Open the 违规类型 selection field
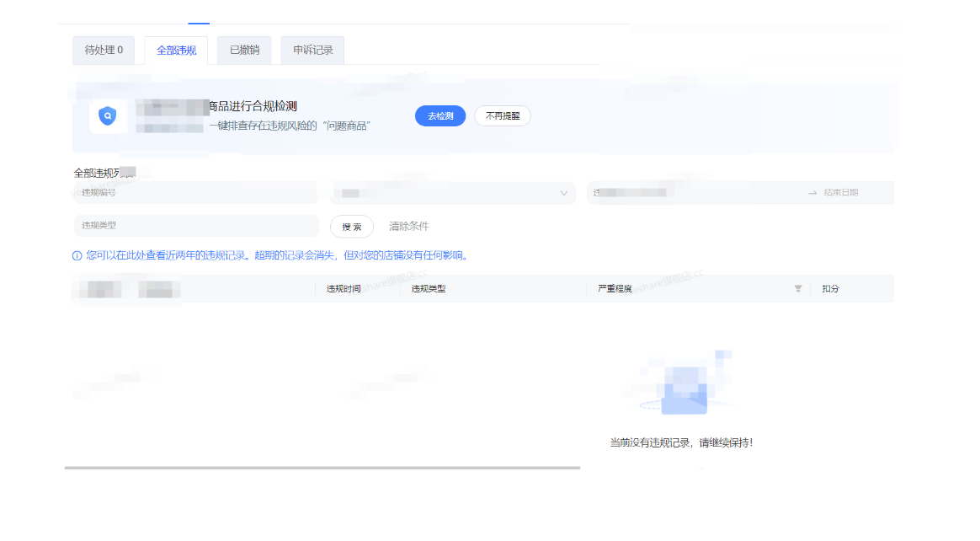 tap(195, 226)
